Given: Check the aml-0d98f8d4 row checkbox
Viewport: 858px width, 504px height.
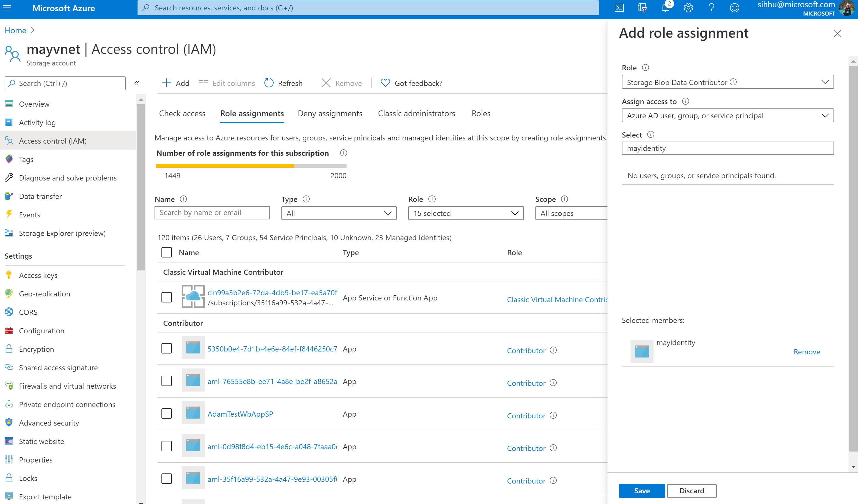Looking at the screenshot, I should pyautogui.click(x=166, y=446).
